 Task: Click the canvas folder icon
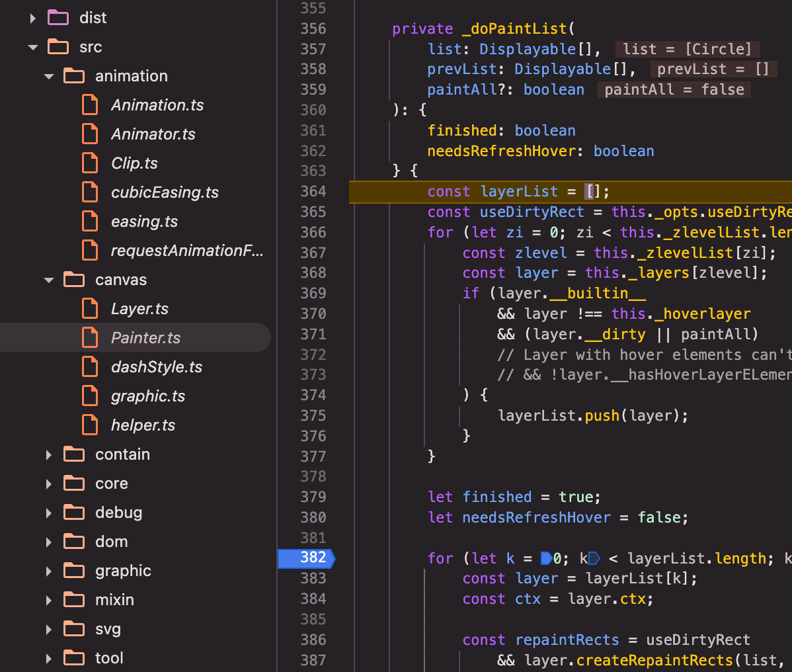[x=74, y=280]
